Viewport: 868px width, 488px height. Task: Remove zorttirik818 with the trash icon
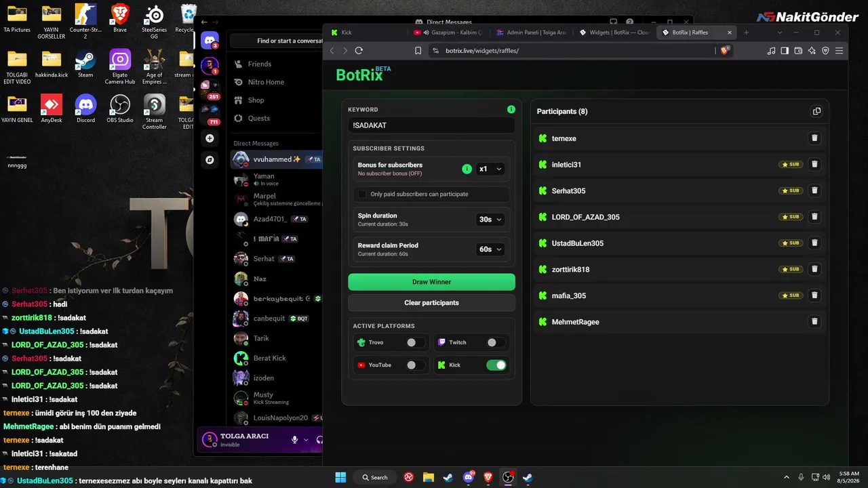pos(814,269)
